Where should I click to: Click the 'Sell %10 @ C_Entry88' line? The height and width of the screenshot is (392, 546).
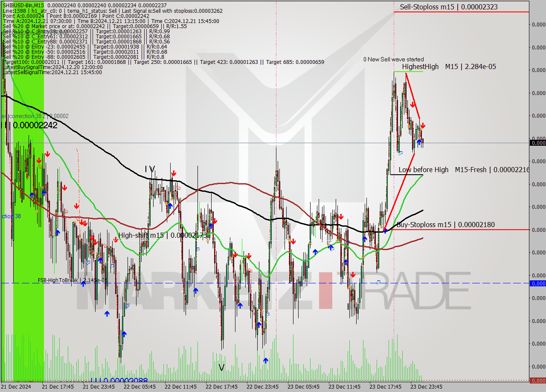(86, 41)
